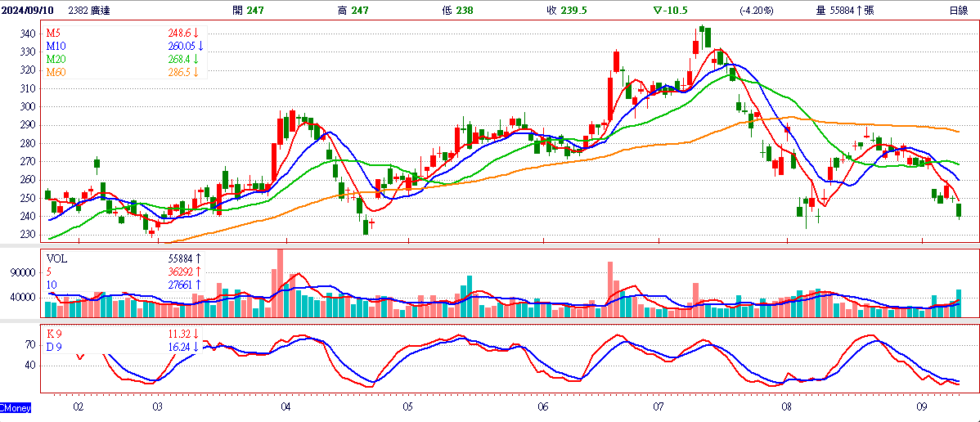980x422 pixels.
Task: Click the M10 value 260.05
Action: tap(182, 47)
